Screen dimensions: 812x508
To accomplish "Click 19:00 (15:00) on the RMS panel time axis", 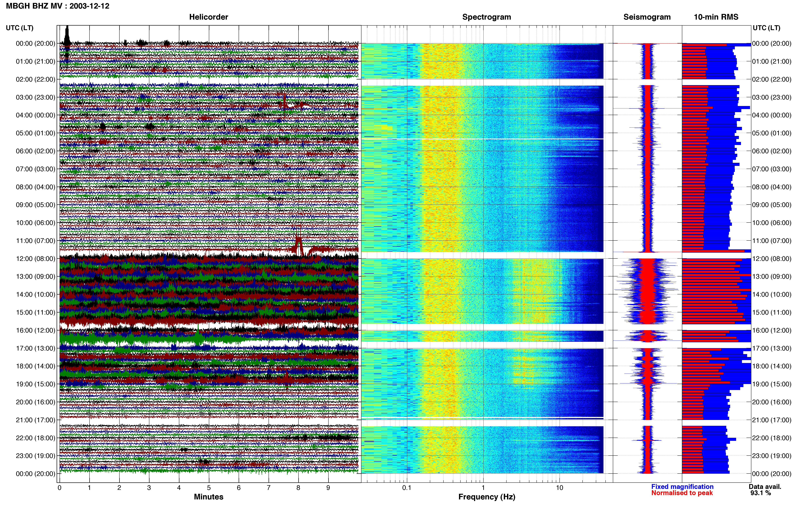I will 772,384.
